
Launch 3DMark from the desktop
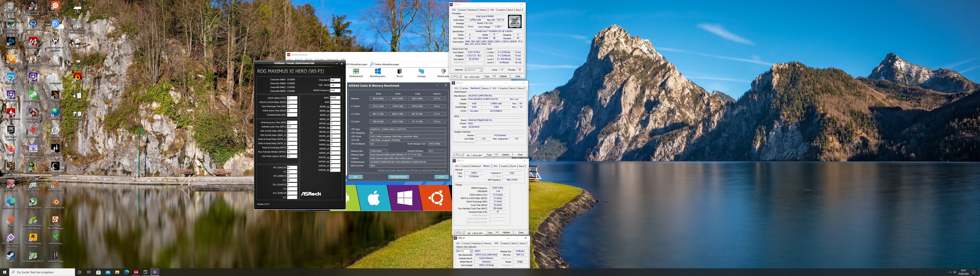[x=55, y=96]
